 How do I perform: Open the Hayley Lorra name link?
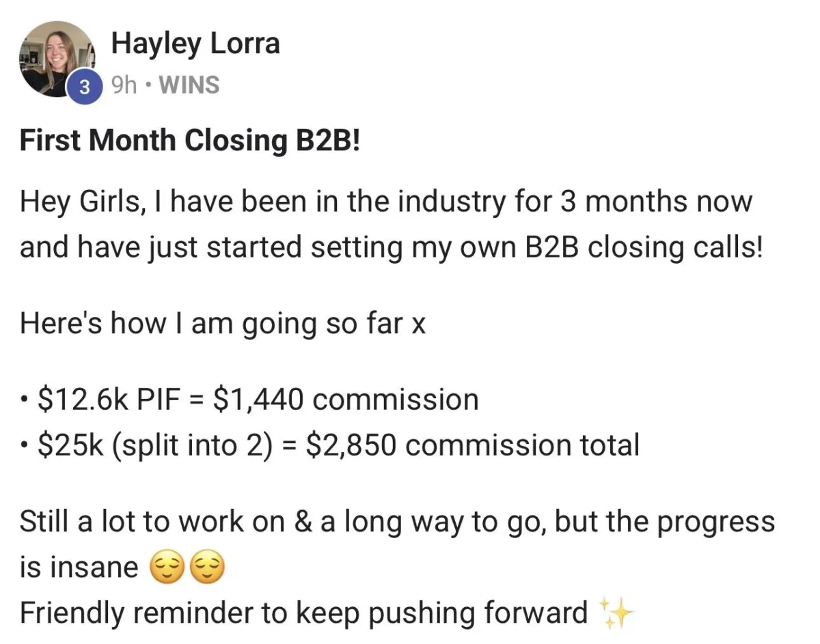click(195, 44)
